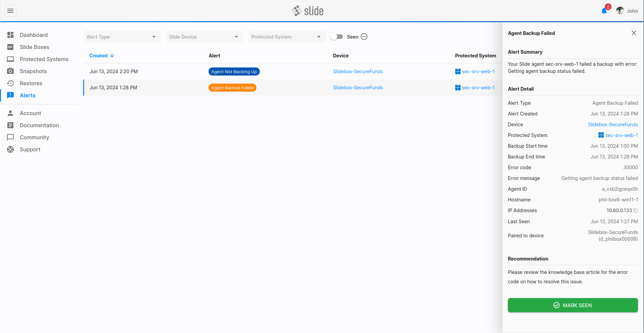
Task: Copy IP address 10.80.0.133 icon
Action: pos(636,210)
